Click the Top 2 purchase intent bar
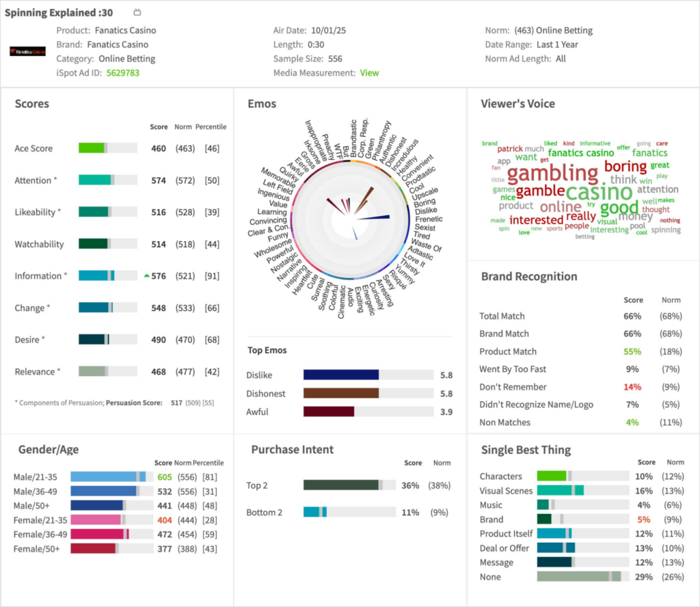This screenshot has width=700, height=607. 340,485
